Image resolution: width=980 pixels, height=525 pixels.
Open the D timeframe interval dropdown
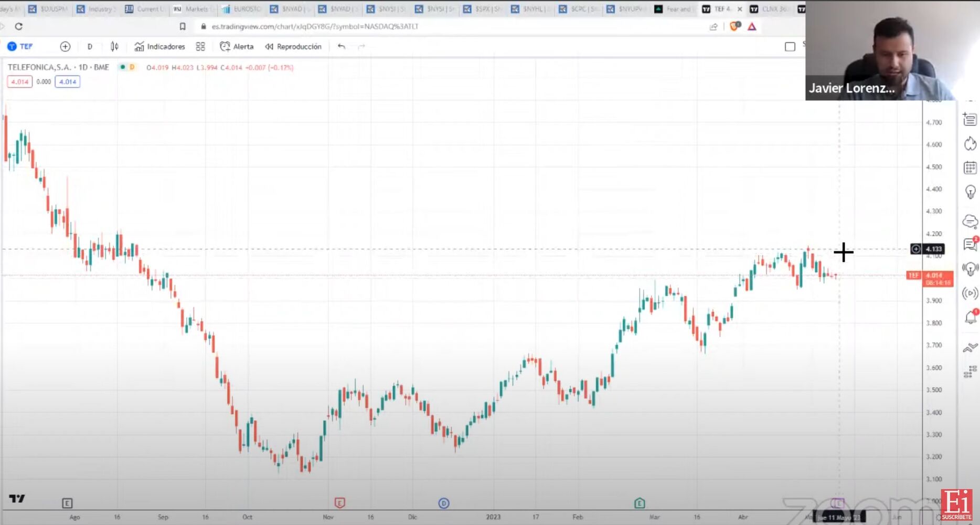pyautogui.click(x=90, y=47)
